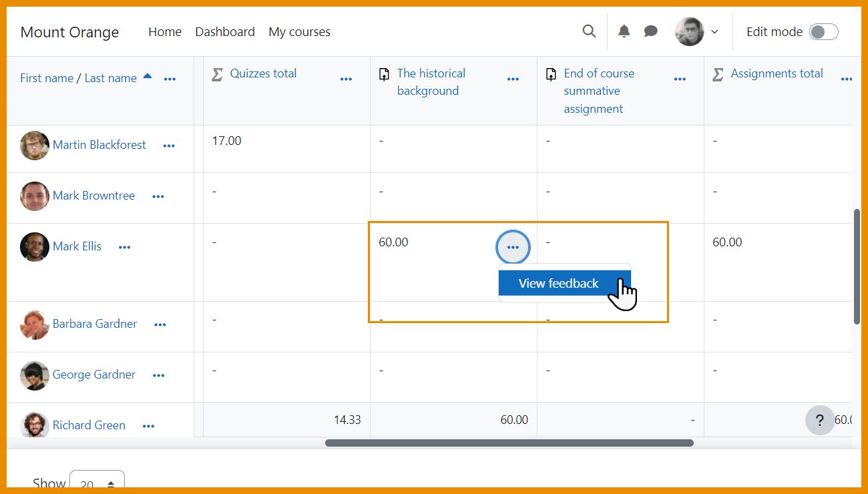Open three-dot menu for The historical background column
The image size is (868, 494).
(513, 79)
